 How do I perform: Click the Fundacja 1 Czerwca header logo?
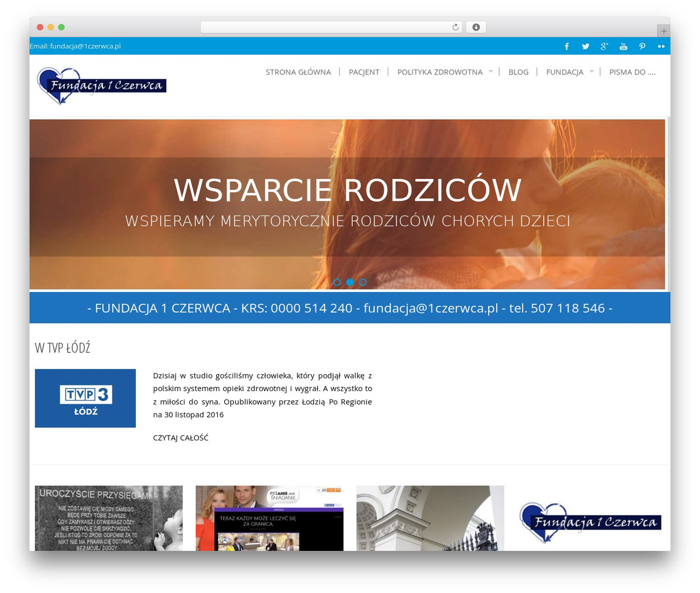tap(102, 86)
